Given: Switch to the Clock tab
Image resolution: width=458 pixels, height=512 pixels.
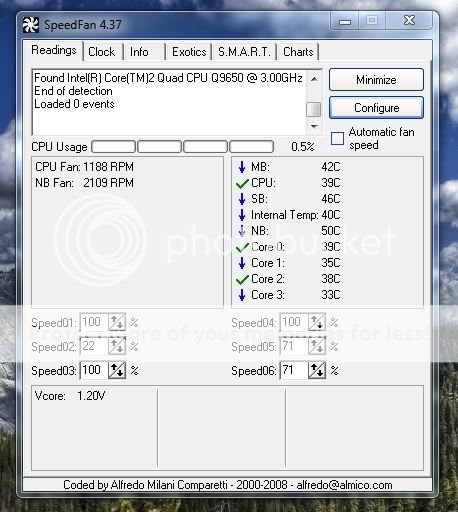Looking at the screenshot, I should pyautogui.click(x=102, y=52).
